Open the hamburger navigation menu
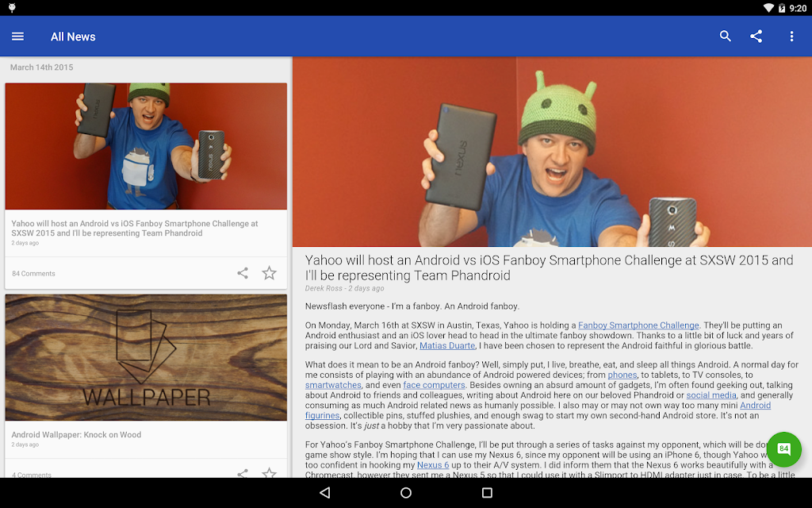This screenshot has width=812, height=508. [17, 37]
